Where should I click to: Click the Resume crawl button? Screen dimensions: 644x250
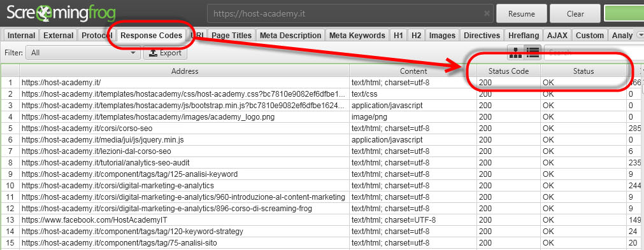point(521,13)
